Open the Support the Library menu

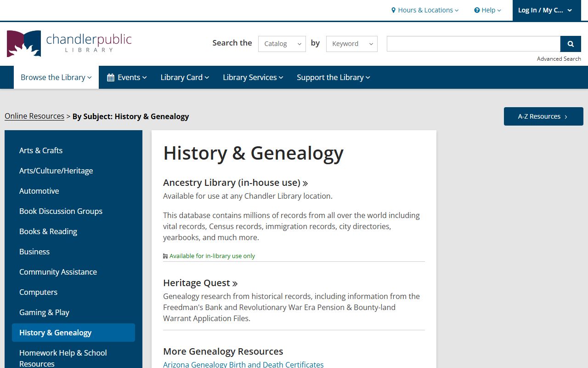334,77
